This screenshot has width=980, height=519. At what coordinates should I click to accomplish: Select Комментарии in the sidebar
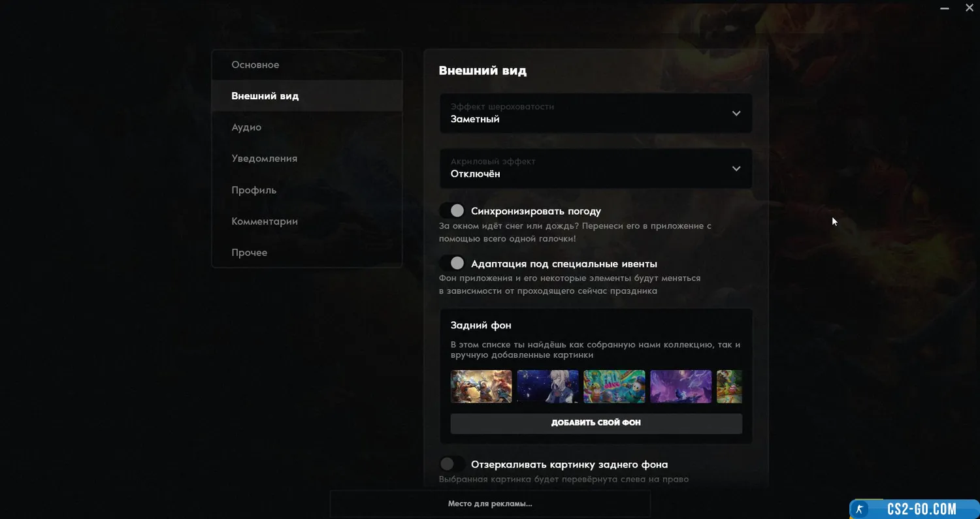[307, 221]
